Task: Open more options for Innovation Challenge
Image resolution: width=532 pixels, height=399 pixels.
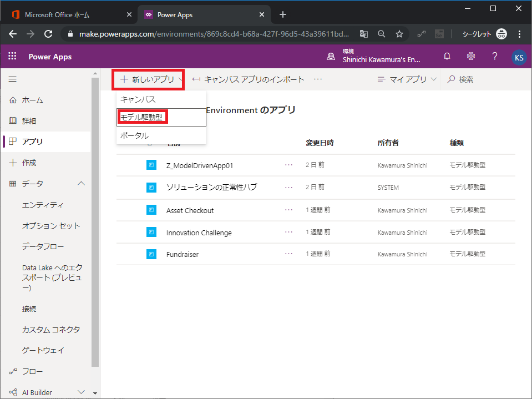Action: [288, 232]
